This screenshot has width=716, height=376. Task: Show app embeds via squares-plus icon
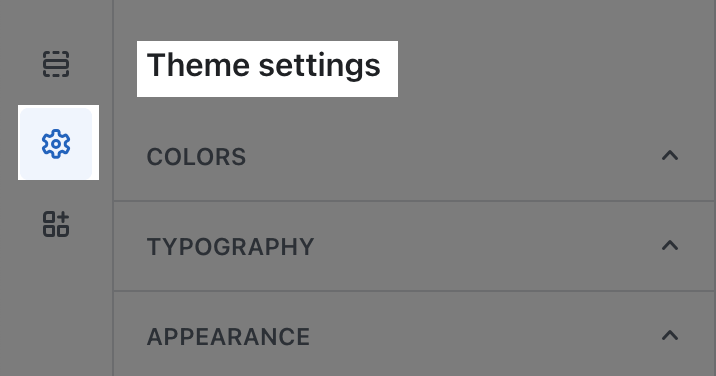[56, 224]
